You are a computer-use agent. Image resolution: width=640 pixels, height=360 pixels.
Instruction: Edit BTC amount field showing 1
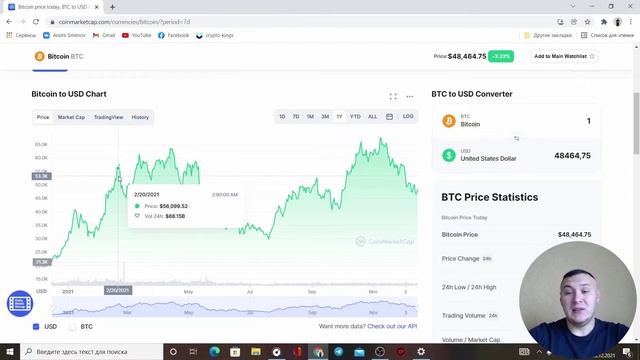pyautogui.click(x=589, y=121)
